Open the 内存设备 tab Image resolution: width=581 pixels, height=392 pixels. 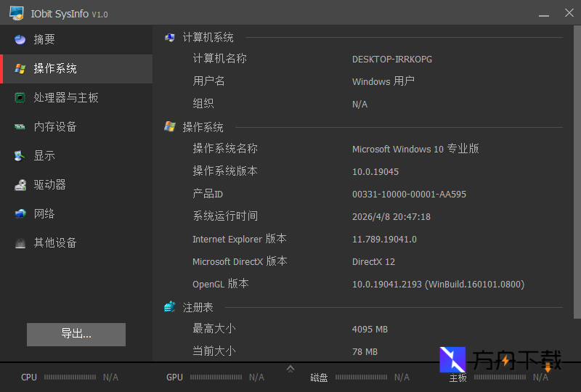click(x=76, y=127)
